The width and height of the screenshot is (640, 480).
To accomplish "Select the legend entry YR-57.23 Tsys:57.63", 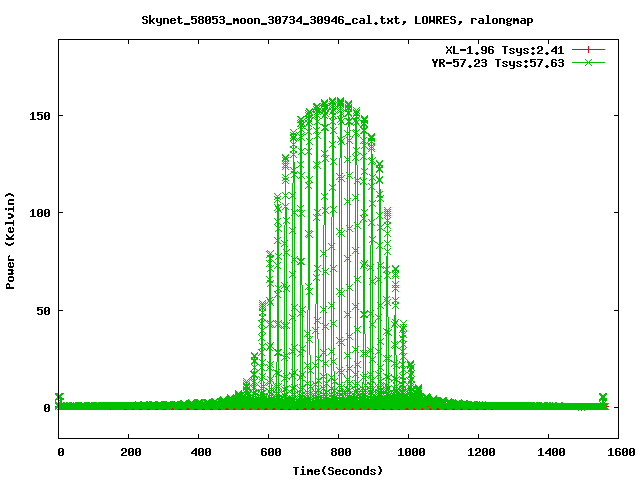I will (498, 63).
